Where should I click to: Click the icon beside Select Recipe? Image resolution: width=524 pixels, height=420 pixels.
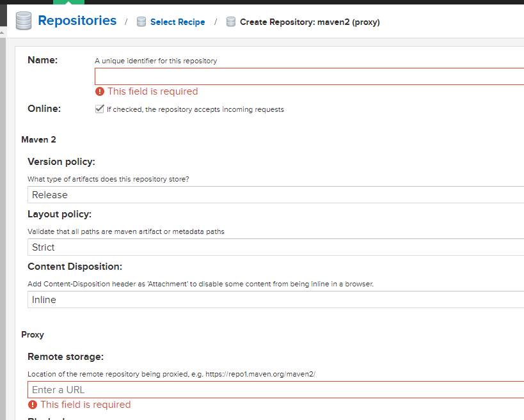click(141, 22)
